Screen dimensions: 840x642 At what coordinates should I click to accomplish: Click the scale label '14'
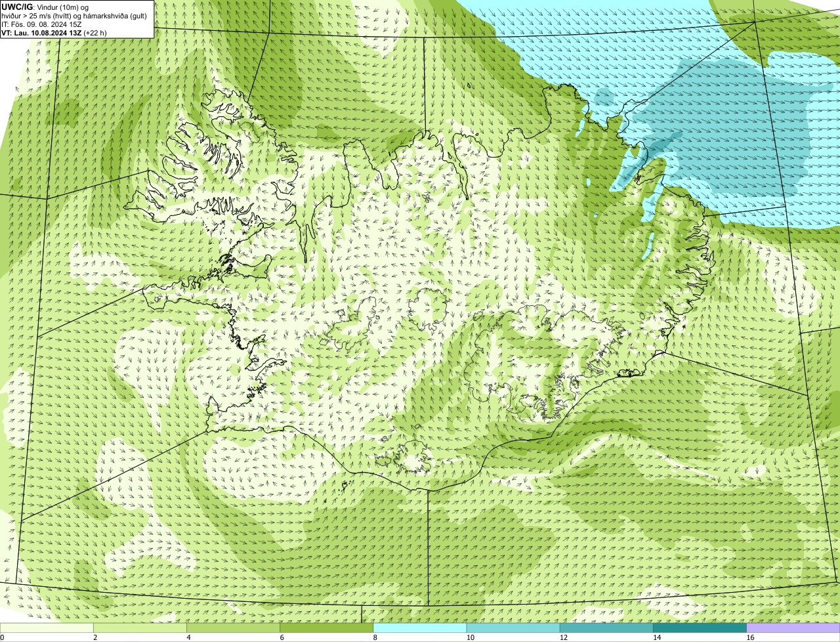[657, 637]
